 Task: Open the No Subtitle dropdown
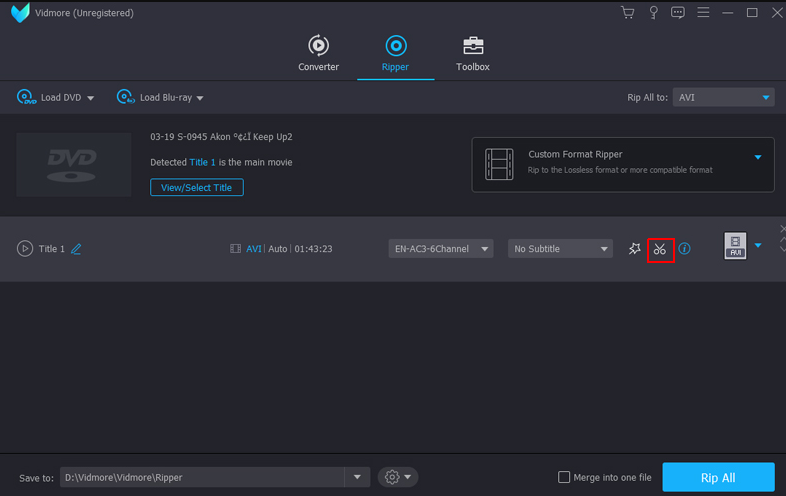559,249
